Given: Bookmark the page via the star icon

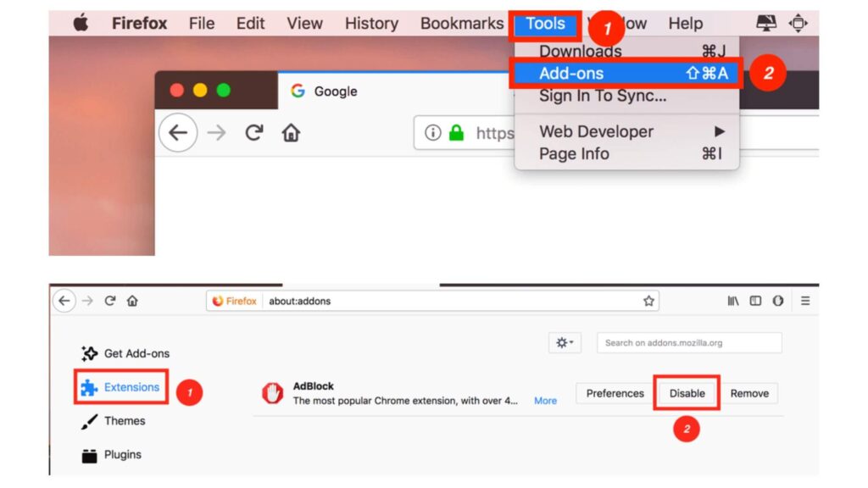Looking at the screenshot, I should point(648,301).
